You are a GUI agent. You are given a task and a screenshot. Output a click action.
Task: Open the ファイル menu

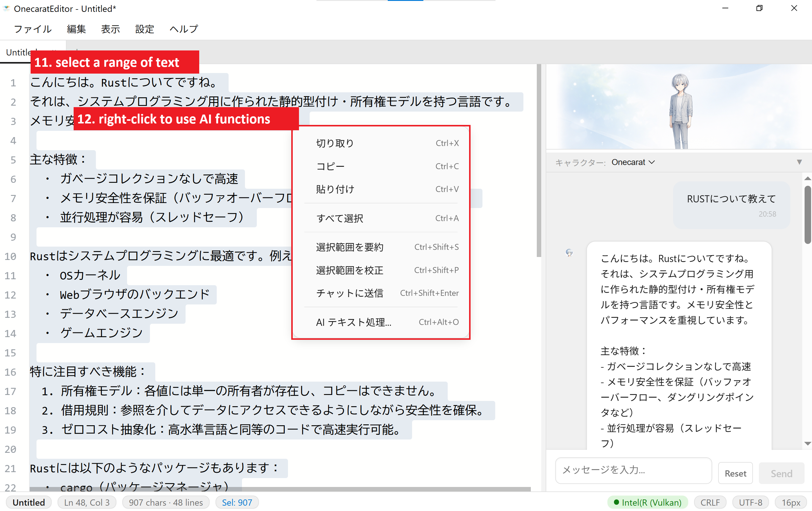(x=33, y=29)
